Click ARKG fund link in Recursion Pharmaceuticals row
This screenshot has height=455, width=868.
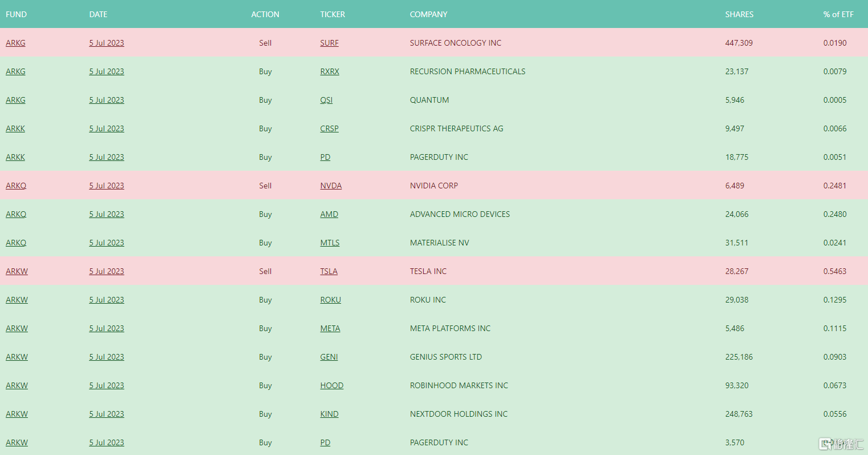(15, 71)
